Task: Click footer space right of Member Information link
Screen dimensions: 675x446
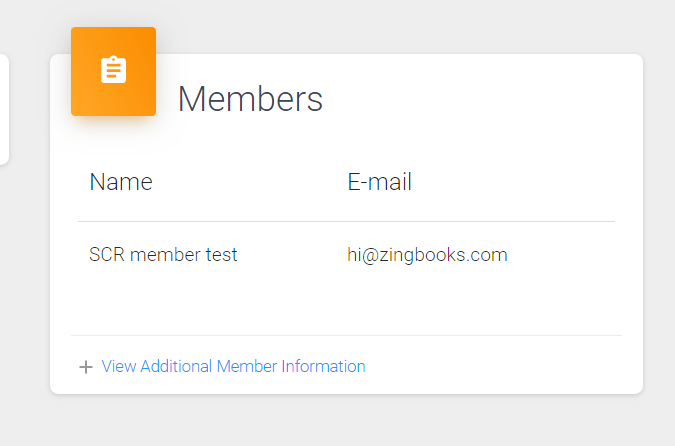Action: pos(495,366)
